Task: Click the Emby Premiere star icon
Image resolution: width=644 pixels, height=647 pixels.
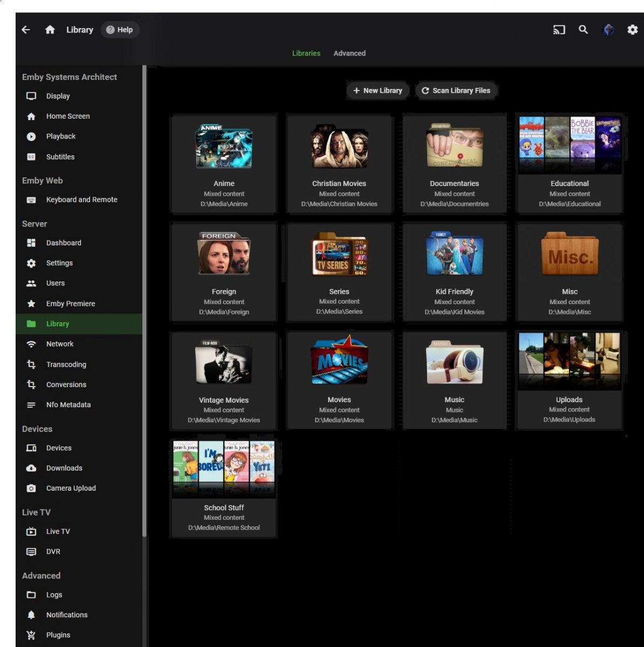Action: tap(31, 304)
